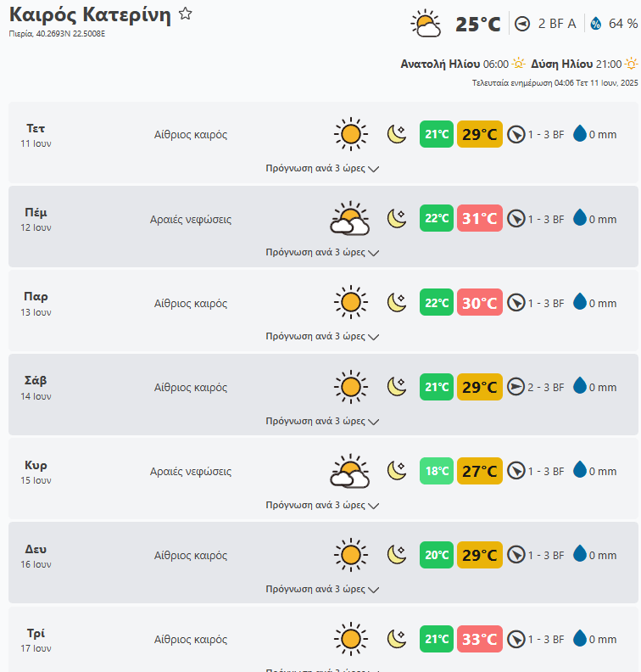
Task: Click the sunset icon next to 21:00
Action: point(631,64)
